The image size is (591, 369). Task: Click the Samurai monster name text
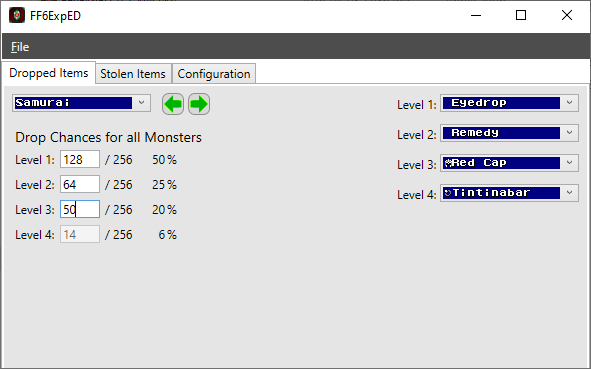[42, 103]
